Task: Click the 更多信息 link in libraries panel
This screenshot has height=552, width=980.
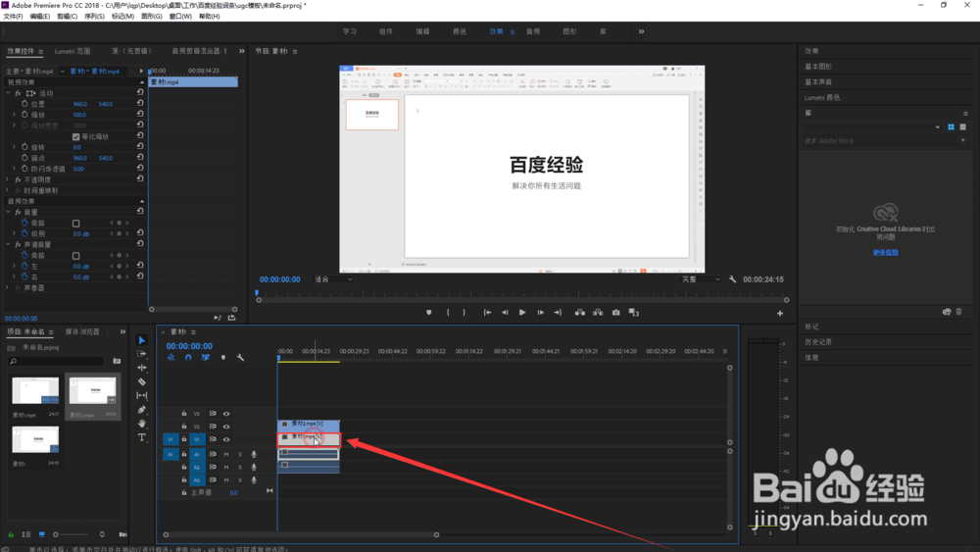Action: [886, 253]
